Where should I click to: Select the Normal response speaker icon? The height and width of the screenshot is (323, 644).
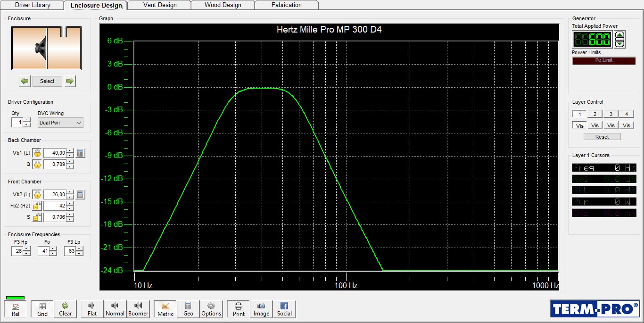pyautogui.click(x=115, y=309)
